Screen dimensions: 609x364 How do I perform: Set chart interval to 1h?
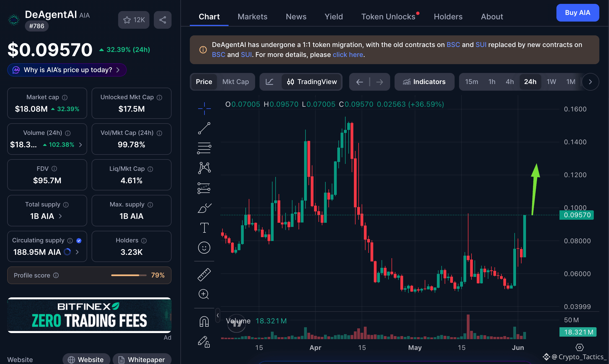click(x=492, y=82)
